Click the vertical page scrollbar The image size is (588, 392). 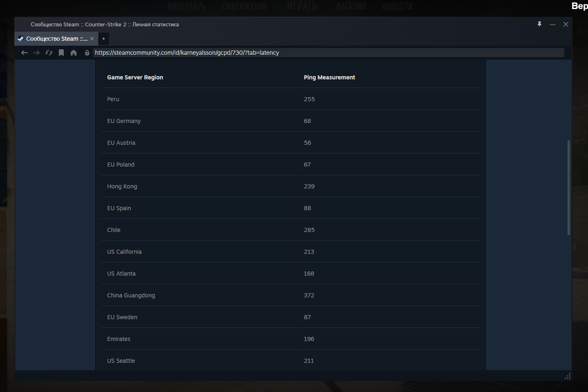click(x=569, y=188)
